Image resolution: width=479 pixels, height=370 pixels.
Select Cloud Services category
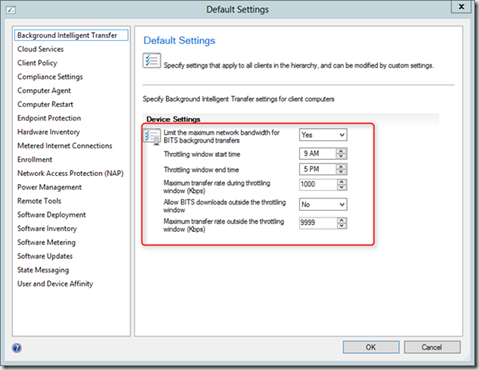(x=40, y=49)
